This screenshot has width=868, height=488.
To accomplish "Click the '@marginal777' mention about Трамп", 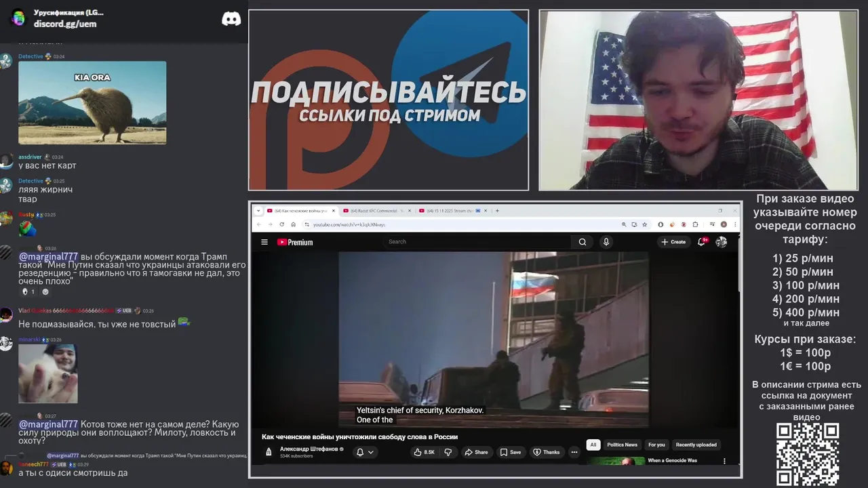I will pos(48,257).
